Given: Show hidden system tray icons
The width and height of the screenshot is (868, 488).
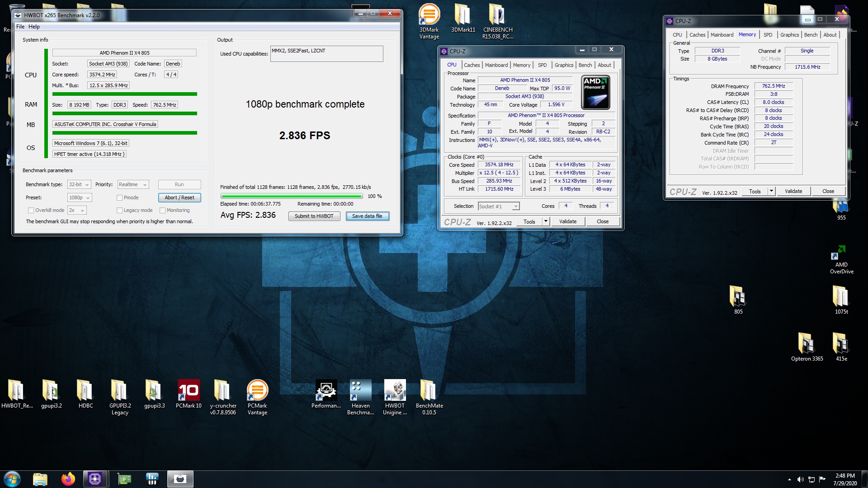Looking at the screenshot, I should tap(789, 479).
